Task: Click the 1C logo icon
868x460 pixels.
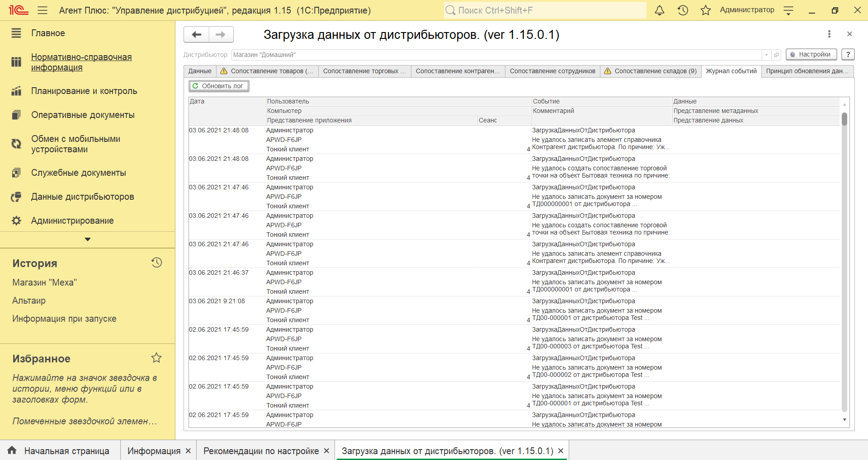Action: point(19,10)
